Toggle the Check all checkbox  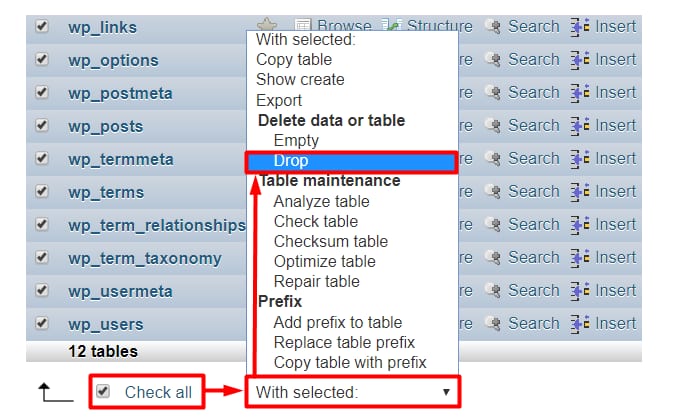(102, 392)
